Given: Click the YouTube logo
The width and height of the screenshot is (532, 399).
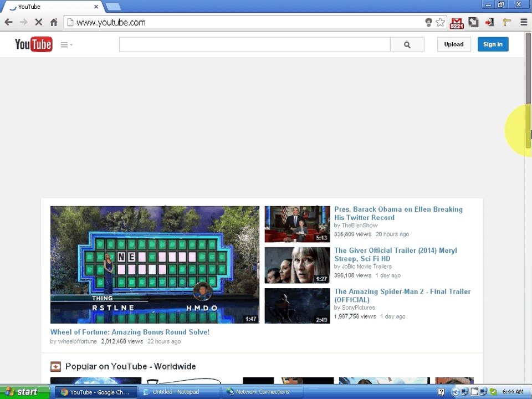Looking at the screenshot, I should [x=34, y=44].
